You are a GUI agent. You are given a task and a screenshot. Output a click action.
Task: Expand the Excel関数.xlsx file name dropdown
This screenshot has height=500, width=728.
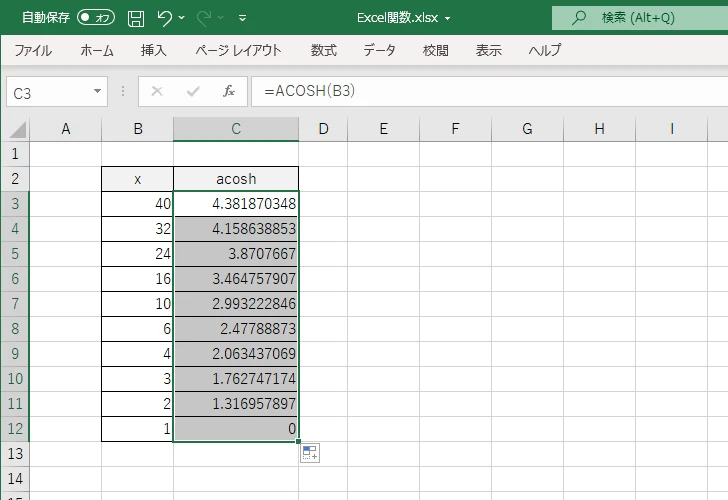[x=448, y=19]
